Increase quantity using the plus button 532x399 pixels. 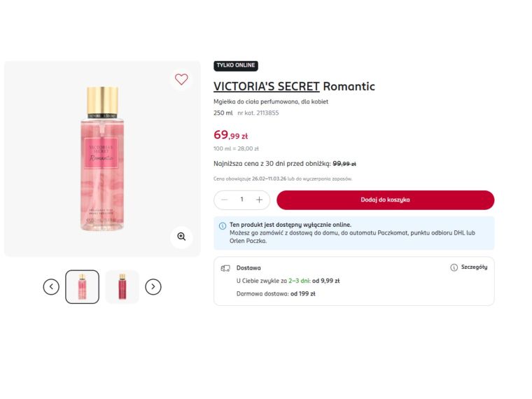click(x=259, y=199)
